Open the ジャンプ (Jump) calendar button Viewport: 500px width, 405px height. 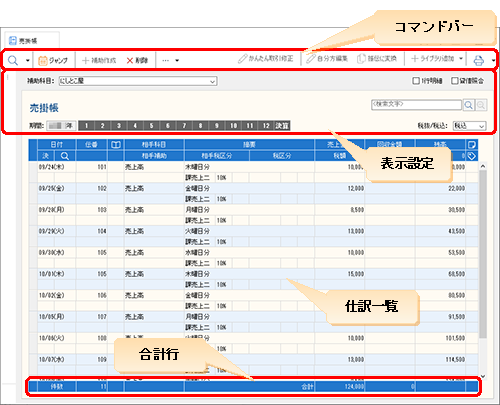[53, 60]
